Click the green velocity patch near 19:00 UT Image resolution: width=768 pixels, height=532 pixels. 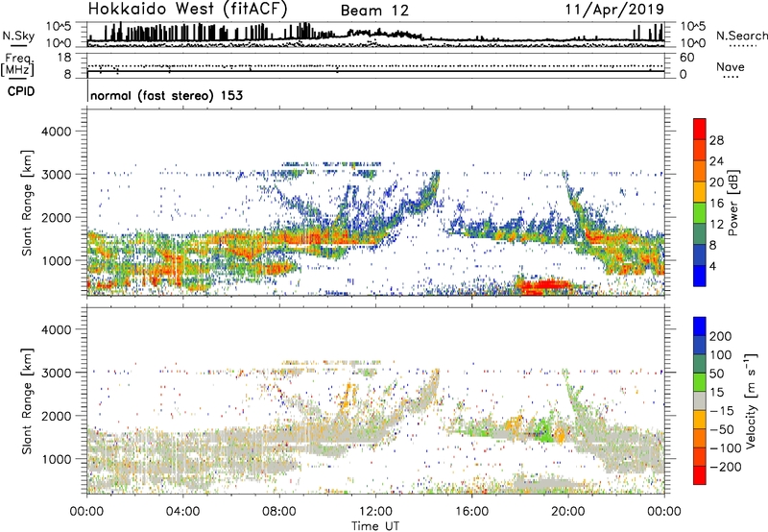(542, 429)
